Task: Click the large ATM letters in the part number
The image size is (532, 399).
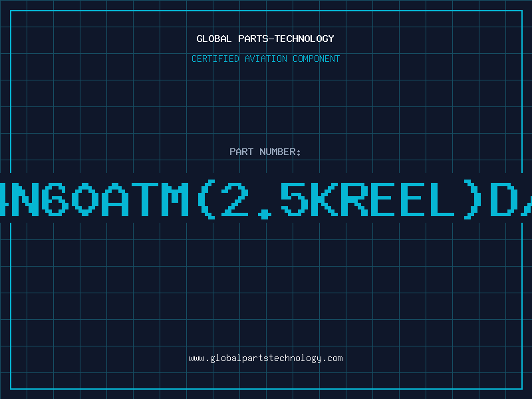Action: [x=145, y=199]
